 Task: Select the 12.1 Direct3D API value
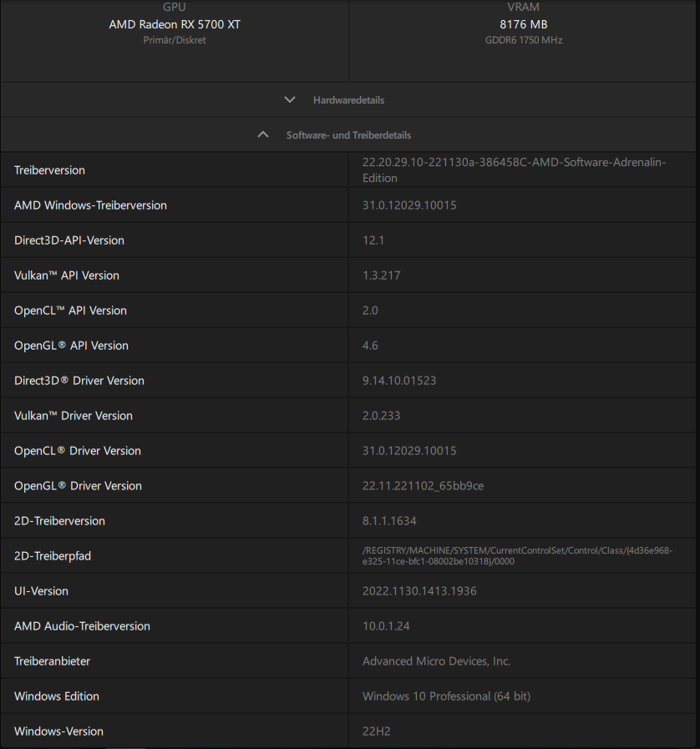click(x=373, y=240)
